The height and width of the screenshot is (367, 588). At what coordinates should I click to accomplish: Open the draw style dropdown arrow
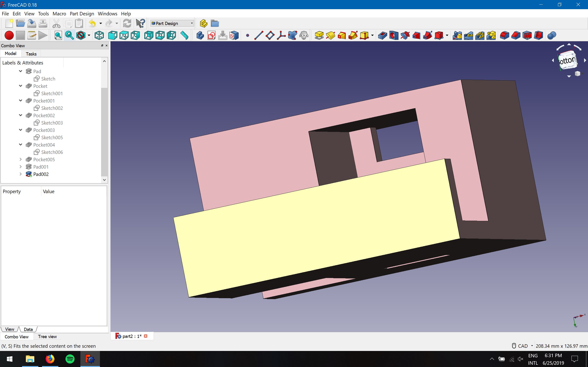click(89, 35)
